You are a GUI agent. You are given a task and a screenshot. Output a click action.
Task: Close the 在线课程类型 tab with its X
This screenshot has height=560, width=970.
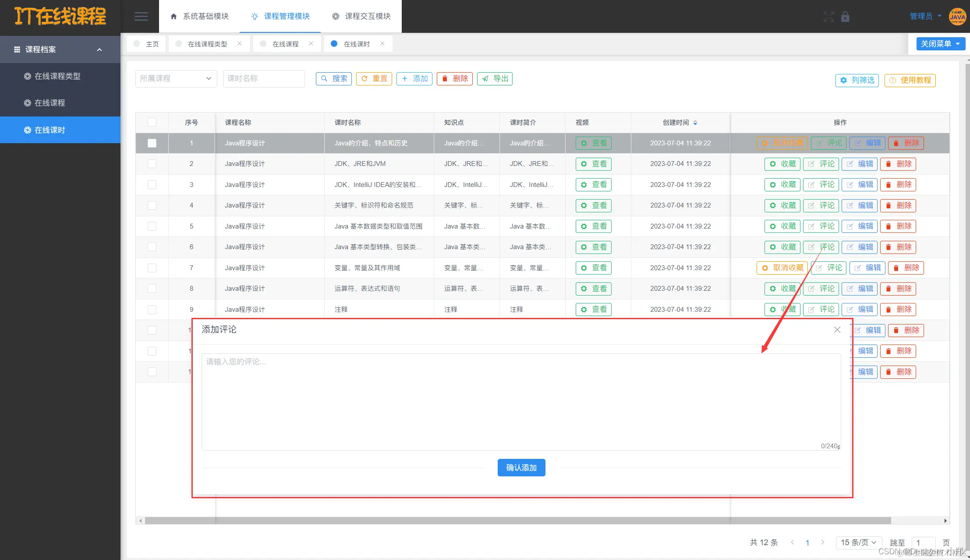click(239, 43)
